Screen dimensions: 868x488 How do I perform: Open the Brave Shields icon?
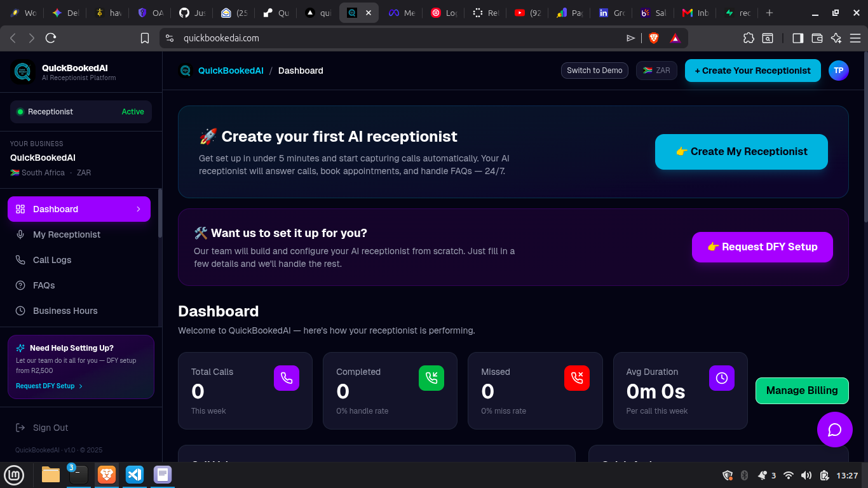click(x=654, y=38)
